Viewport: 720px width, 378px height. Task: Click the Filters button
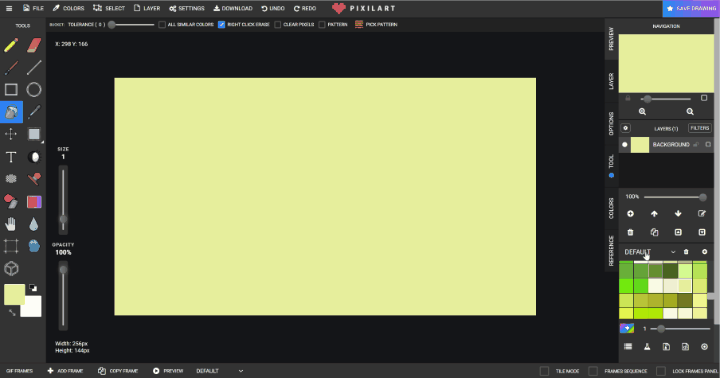coord(699,128)
